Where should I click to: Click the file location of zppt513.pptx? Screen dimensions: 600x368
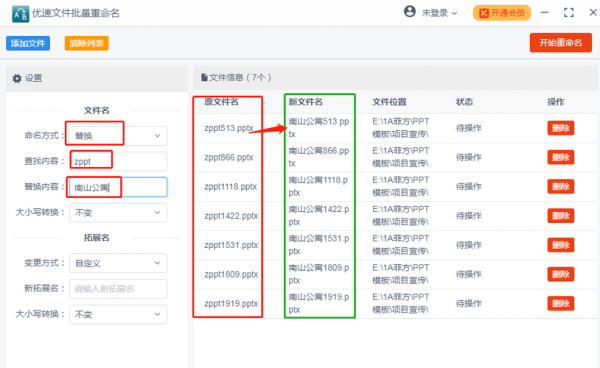pyautogui.click(x=401, y=128)
